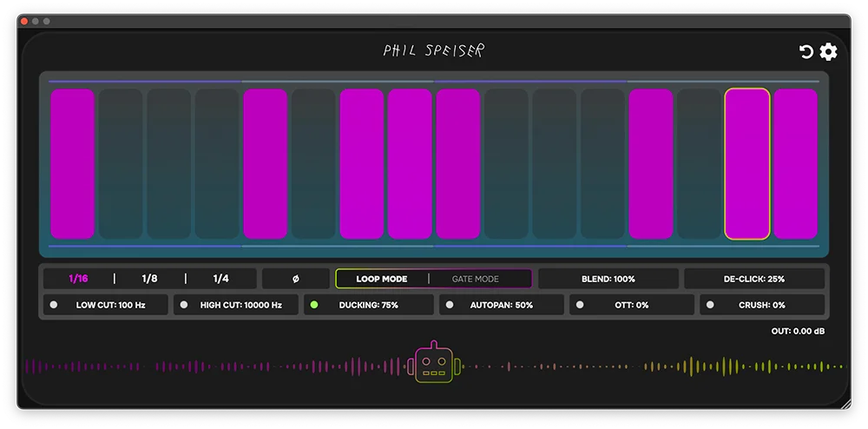Image resolution: width=868 pixels, height=429 pixels.
Task: Toggle the Low Cut enable dot
Action: 54,305
